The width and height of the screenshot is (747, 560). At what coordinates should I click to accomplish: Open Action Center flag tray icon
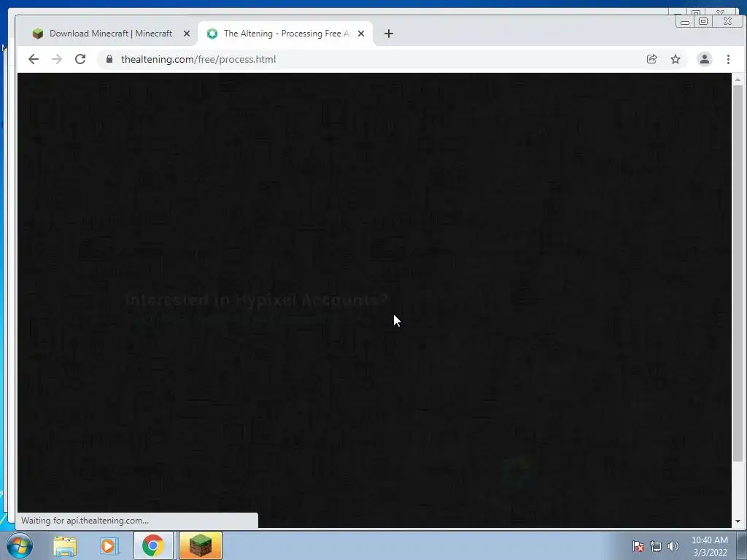pyautogui.click(x=638, y=546)
